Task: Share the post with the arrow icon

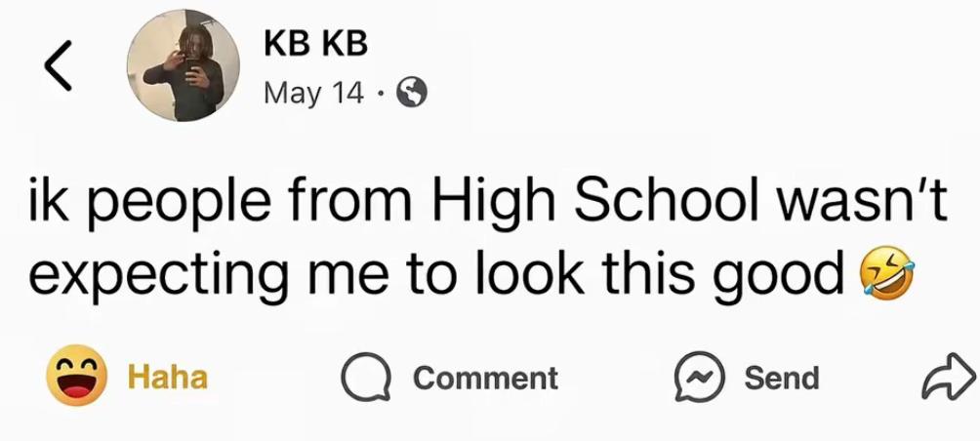Action: (948, 377)
